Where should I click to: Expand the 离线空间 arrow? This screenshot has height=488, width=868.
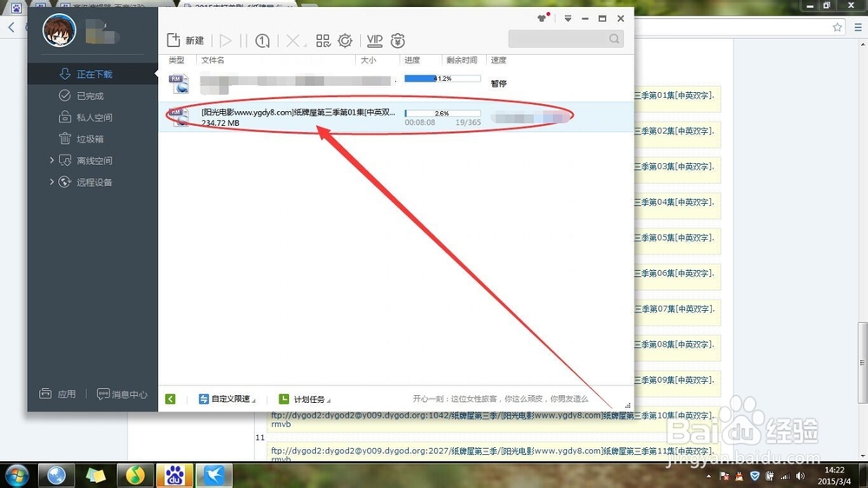click(x=51, y=160)
